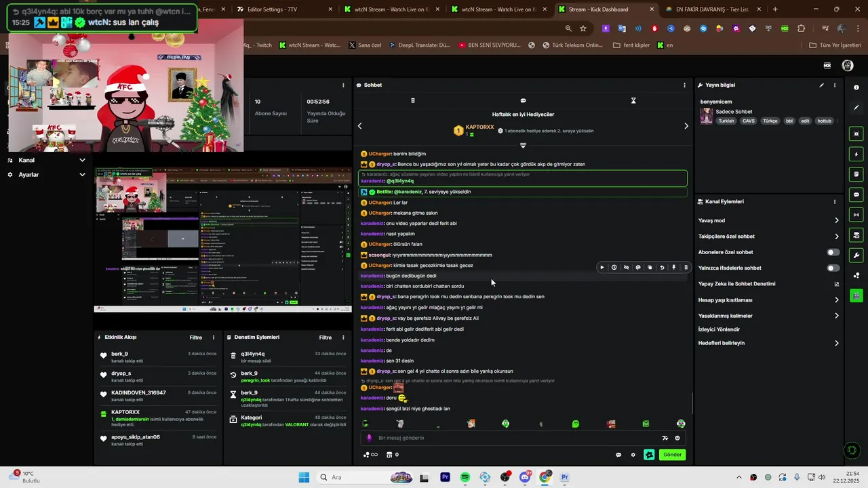Open Kanal Eylemleri three-dot menu
This screenshot has width=868, height=488.
click(x=835, y=202)
